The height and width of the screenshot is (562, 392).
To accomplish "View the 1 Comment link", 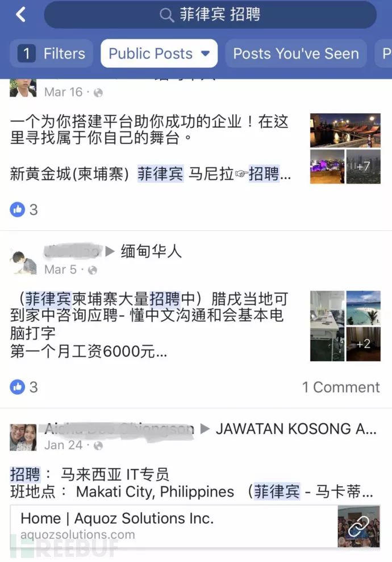I will pos(341,387).
